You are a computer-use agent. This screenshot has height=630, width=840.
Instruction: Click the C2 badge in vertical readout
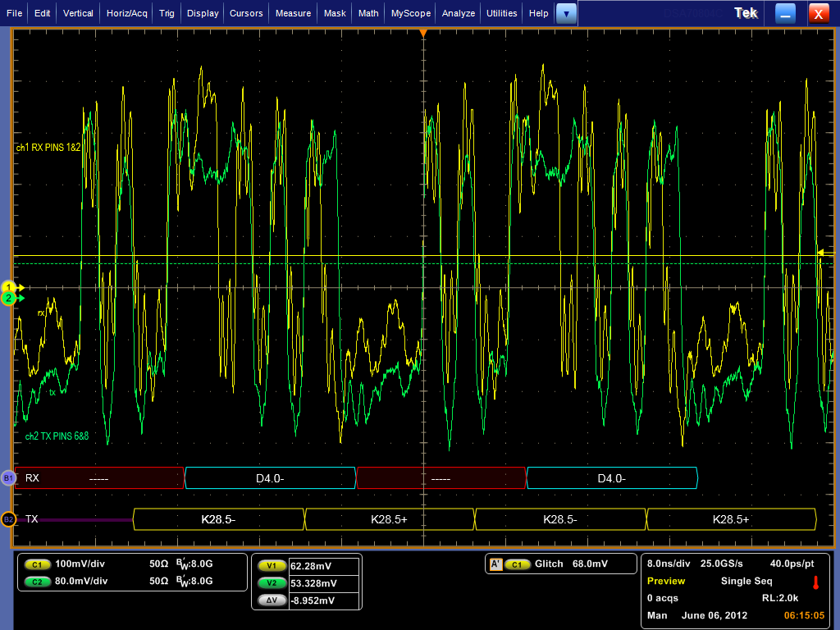37,581
